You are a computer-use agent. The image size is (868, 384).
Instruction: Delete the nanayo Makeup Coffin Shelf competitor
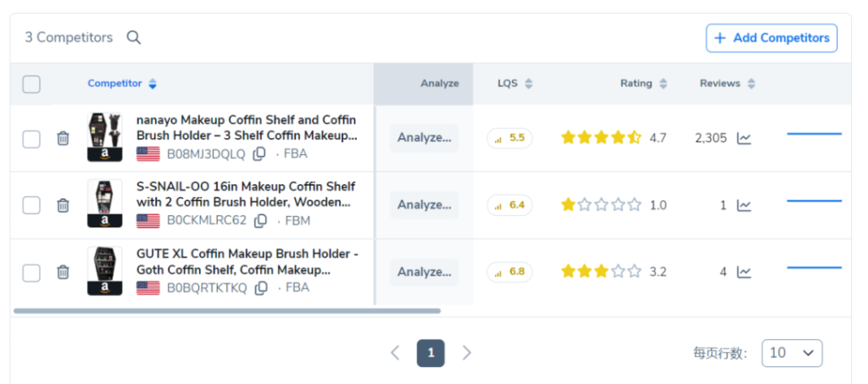coord(63,138)
